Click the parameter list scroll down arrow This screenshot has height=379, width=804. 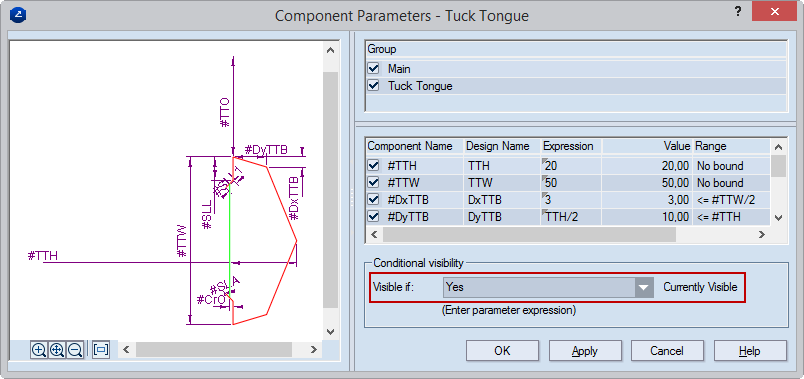(778, 218)
